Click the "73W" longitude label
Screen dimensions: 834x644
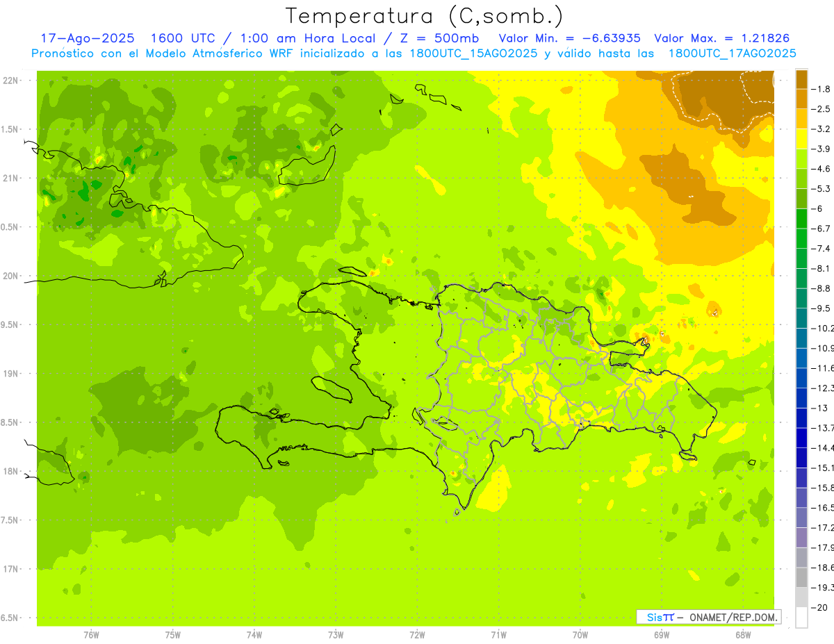[336, 635]
